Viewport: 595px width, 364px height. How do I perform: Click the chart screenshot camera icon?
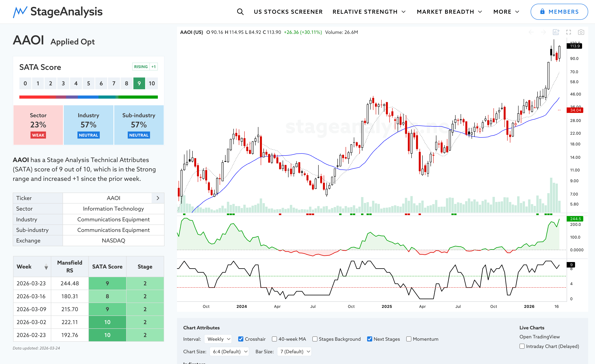coord(581,32)
